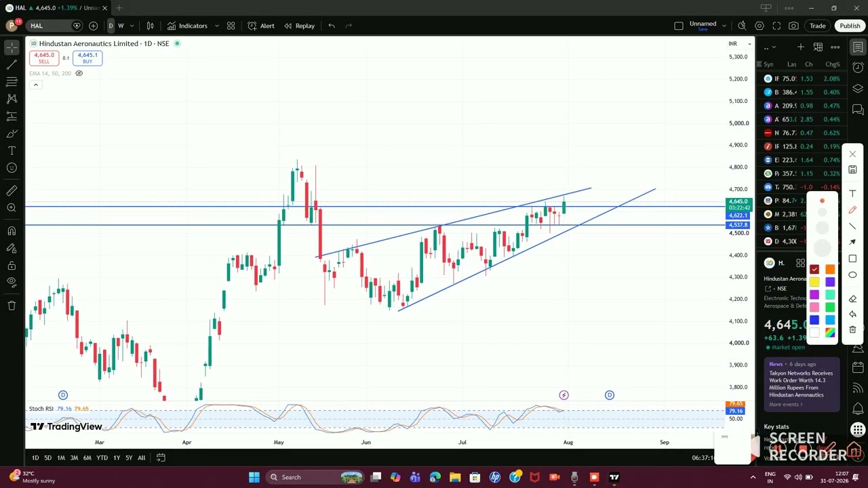Viewport: 868px width, 488px height.
Task: Open the candlestick chart style menu
Action: tap(150, 26)
